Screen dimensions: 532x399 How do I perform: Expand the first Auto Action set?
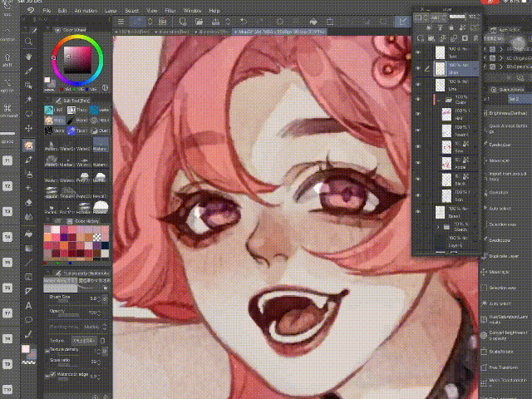tap(501, 50)
